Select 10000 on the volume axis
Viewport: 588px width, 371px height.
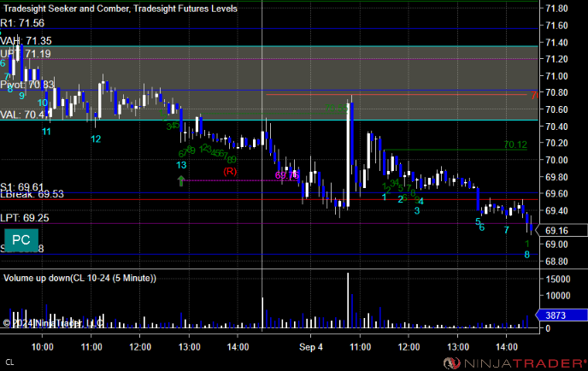click(x=557, y=296)
